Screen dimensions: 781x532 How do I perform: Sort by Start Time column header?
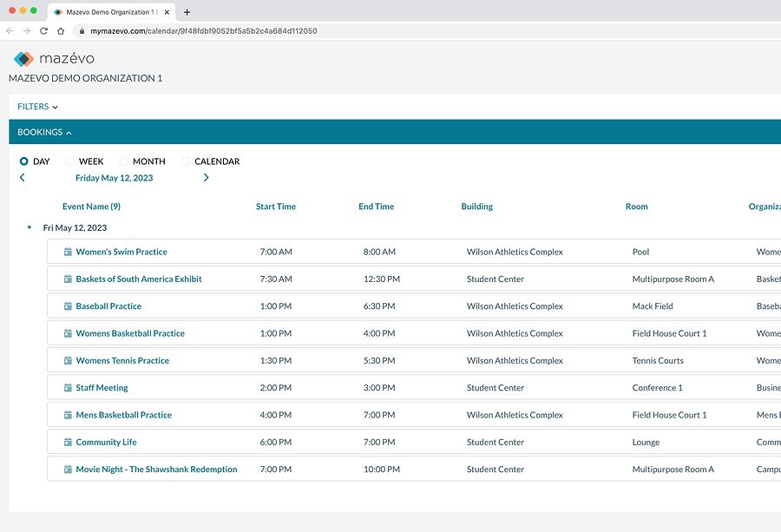tap(276, 207)
